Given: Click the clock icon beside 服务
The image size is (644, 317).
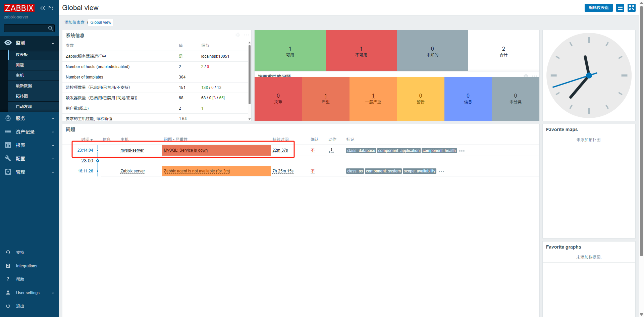Looking at the screenshot, I should [x=8, y=118].
